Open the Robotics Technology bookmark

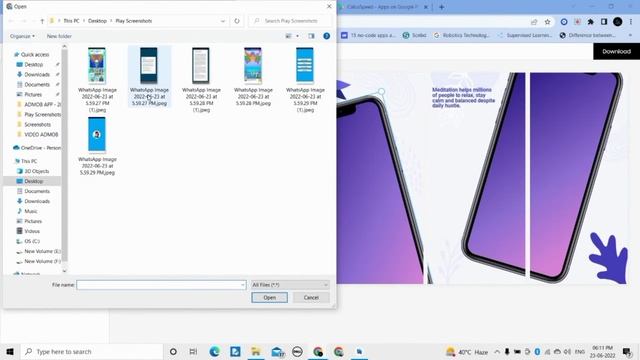click(462, 36)
